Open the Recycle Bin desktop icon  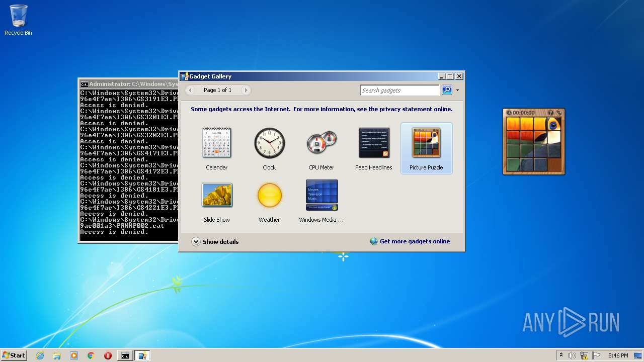(18, 20)
